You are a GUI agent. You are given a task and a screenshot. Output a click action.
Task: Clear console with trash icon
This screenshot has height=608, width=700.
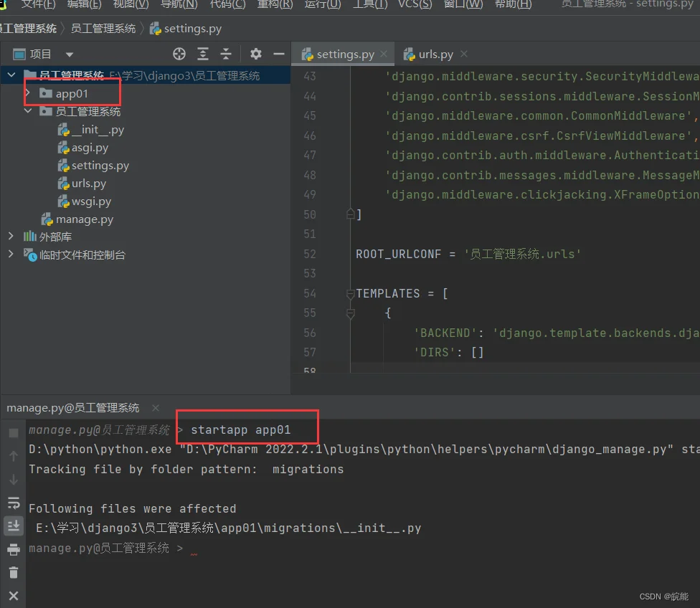[x=14, y=572]
